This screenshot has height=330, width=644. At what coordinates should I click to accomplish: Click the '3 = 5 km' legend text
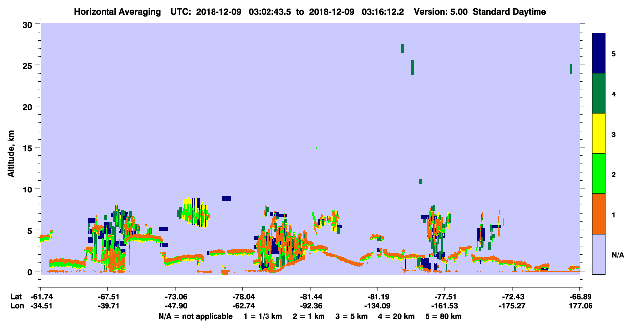coord(351,316)
